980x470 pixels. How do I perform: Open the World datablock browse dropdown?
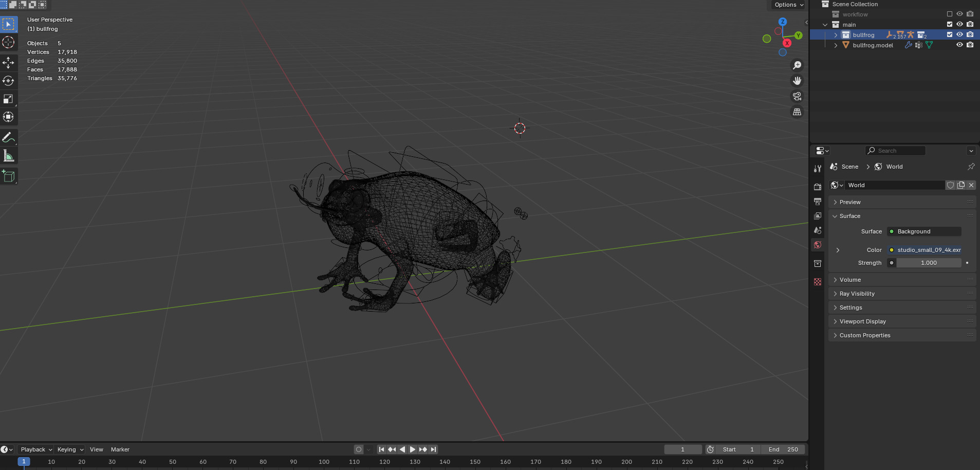pos(837,185)
